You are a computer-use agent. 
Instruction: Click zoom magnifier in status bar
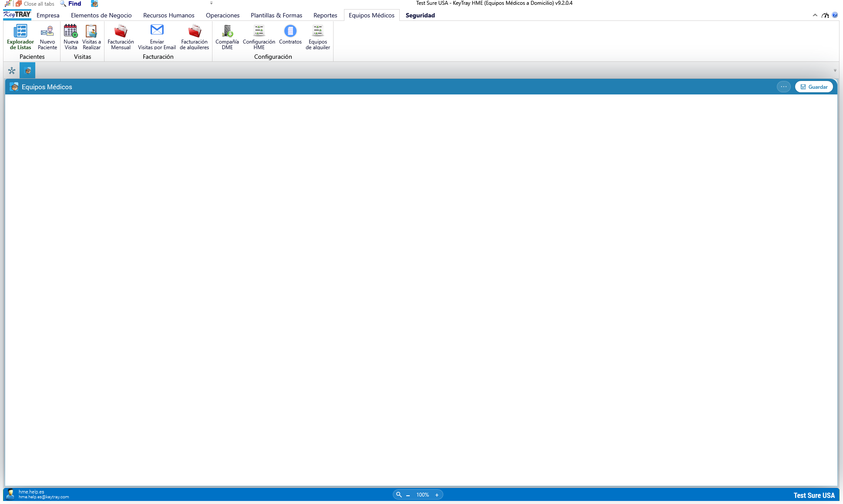coord(398,494)
